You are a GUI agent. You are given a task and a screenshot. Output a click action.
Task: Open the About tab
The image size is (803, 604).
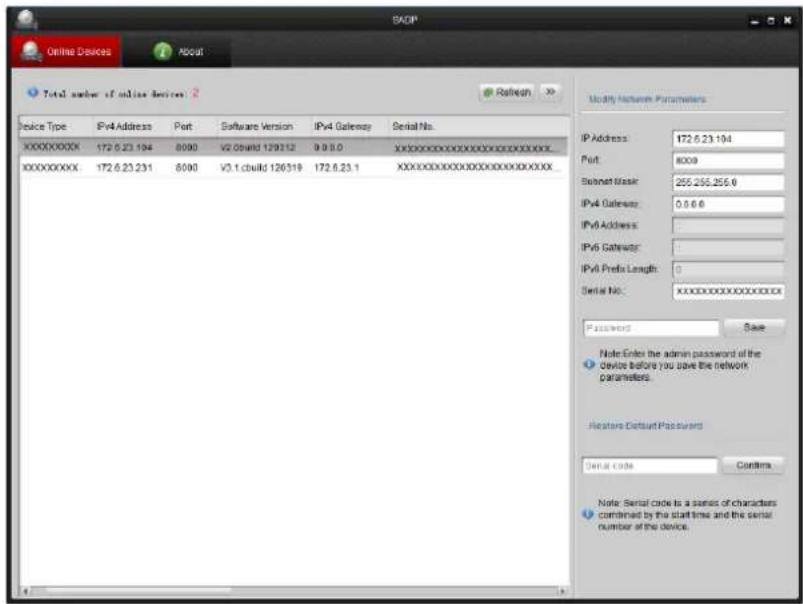pyautogui.click(x=177, y=51)
